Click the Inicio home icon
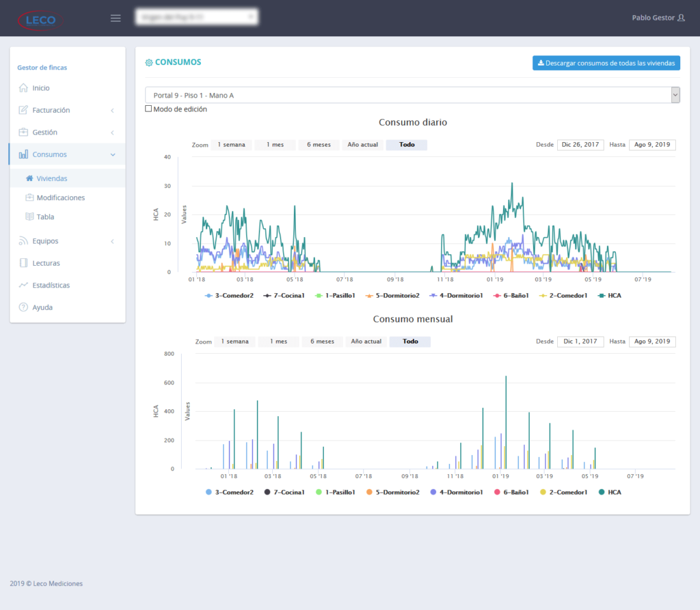The width and height of the screenshot is (700, 610). click(23, 88)
